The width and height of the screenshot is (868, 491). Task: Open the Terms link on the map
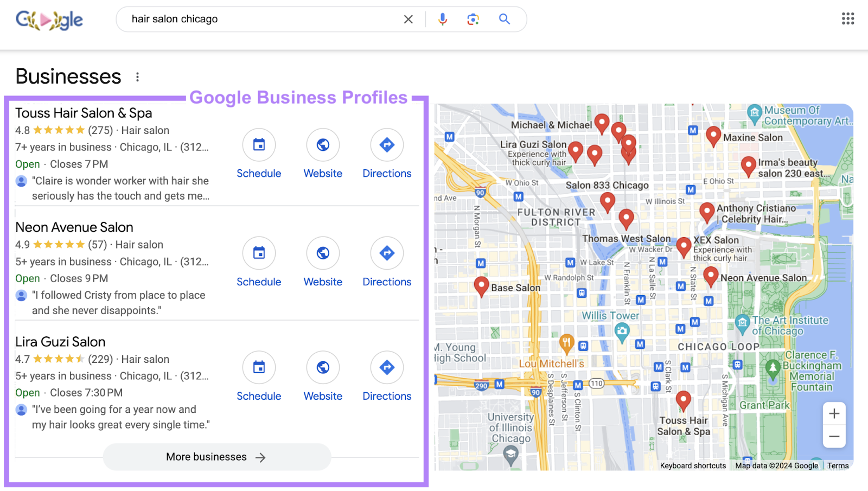click(837, 466)
